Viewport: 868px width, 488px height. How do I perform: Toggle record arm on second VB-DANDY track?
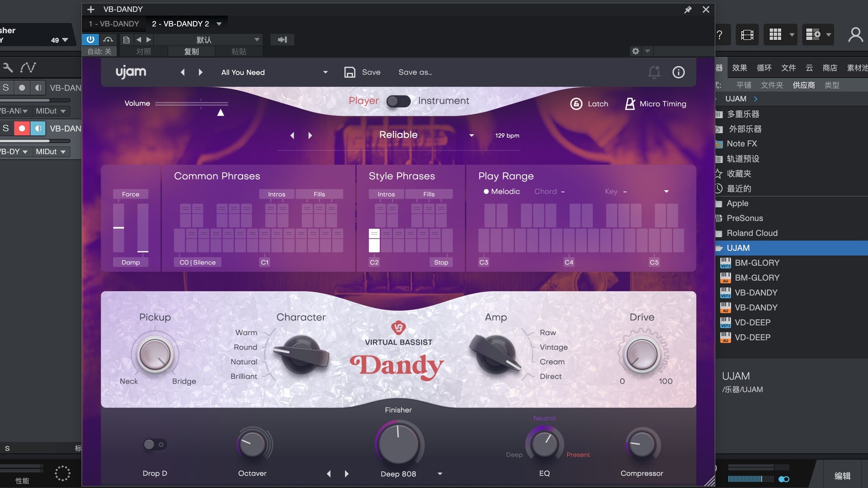point(22,129)
